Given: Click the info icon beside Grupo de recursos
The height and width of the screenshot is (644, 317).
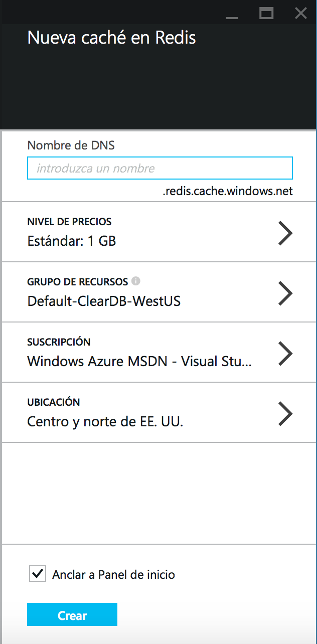Looking at the screenshot, I should point(135,281).
